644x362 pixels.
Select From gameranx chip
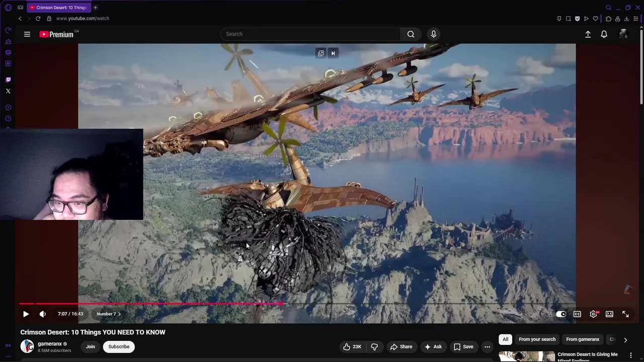coord(583,339)
